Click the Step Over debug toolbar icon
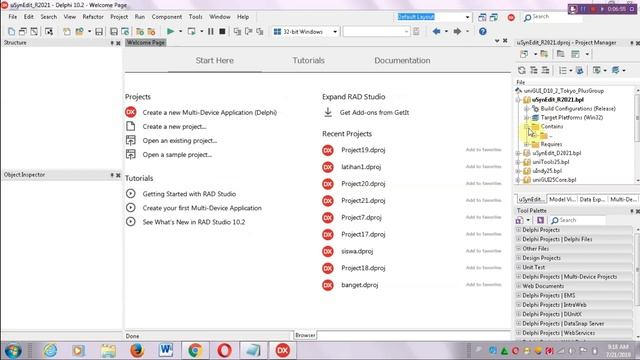Image resolution: width=640 pixels, height=360 pixels. click(x=248, y=31)
